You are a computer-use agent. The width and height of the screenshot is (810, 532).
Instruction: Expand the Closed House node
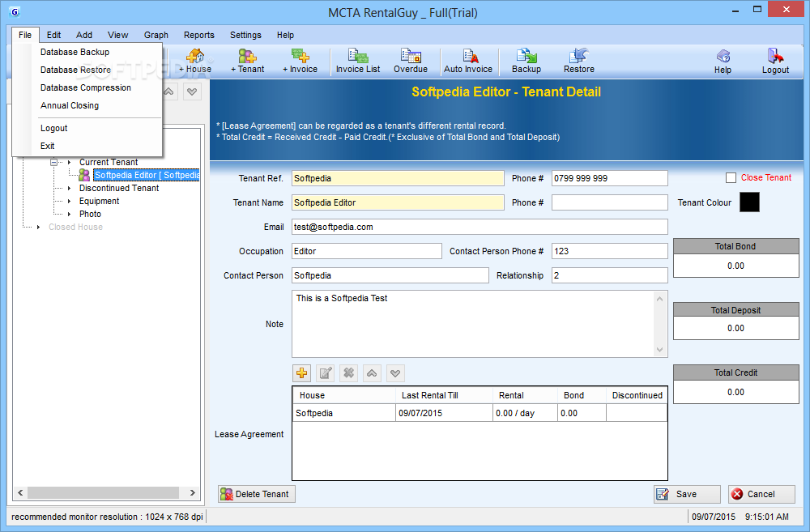38,227
